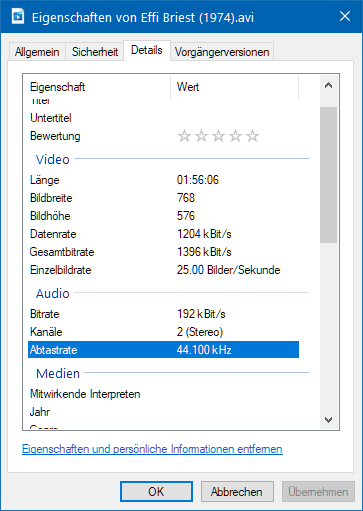Close the Eigenschaften dialog window
Image resolution: width=363 pixels, height=511 pixels.
pyautogui.click(x=345, y=16)
